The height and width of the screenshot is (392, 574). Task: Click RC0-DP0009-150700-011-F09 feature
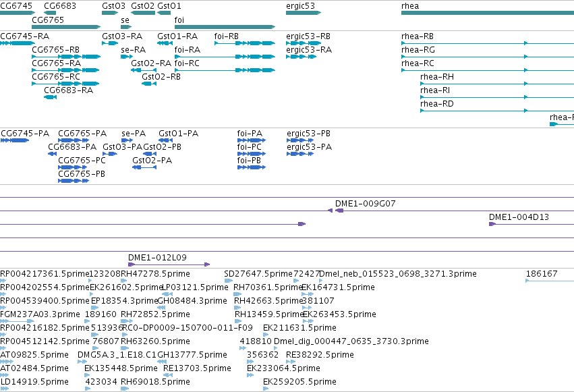[187, 328]
